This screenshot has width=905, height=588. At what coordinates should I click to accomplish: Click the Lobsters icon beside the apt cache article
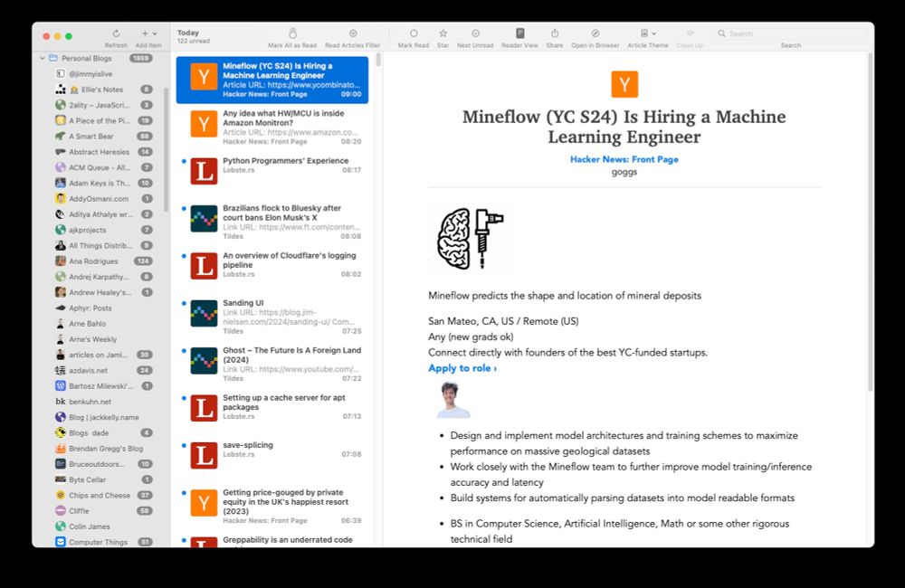pos(204,408)
